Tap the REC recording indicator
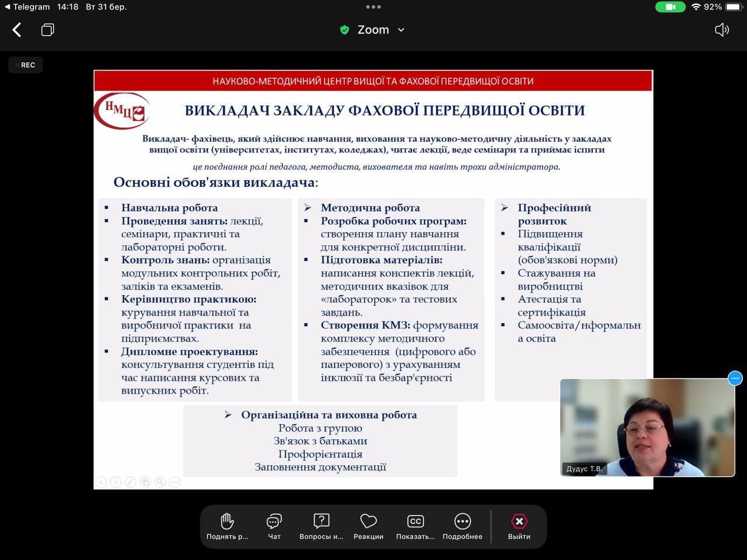This screenshot has height=560, width=747. point(26,65)
